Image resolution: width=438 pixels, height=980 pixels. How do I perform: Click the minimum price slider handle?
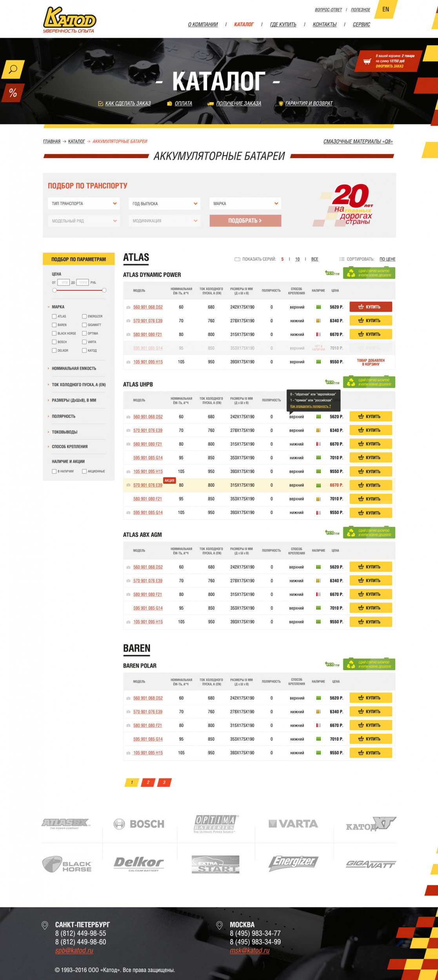55,290
